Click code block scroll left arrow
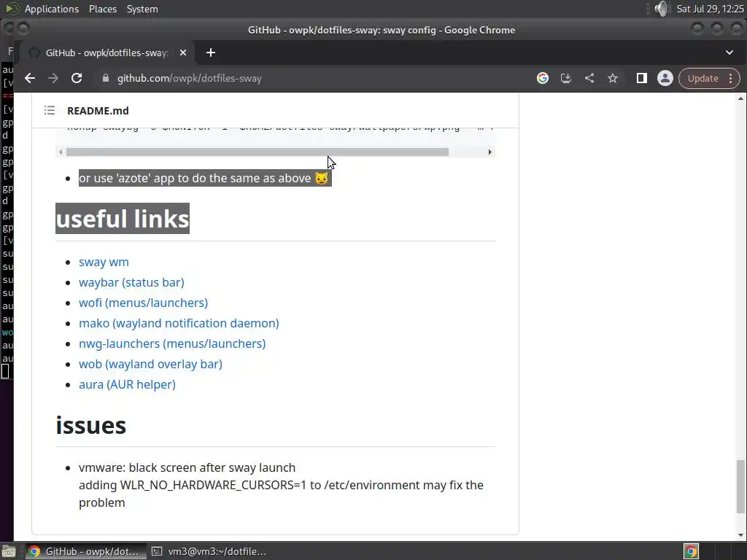747x560 pixels. pos(61,152)
